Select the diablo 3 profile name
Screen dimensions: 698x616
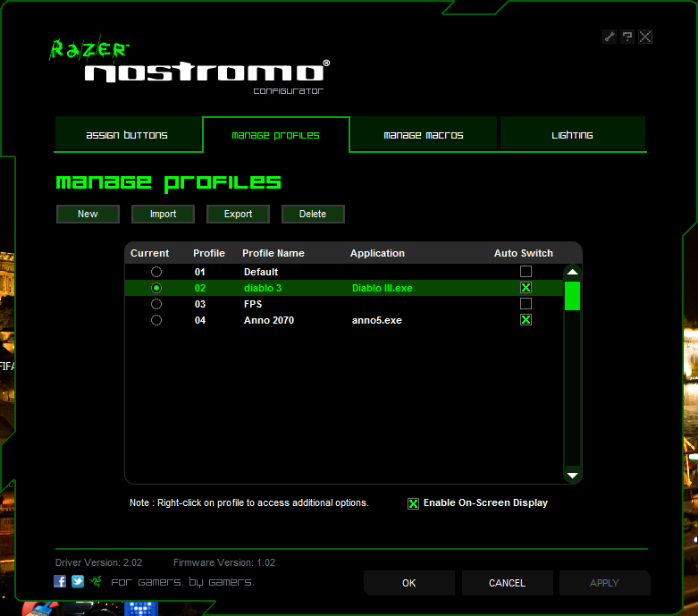pos(263,288)
